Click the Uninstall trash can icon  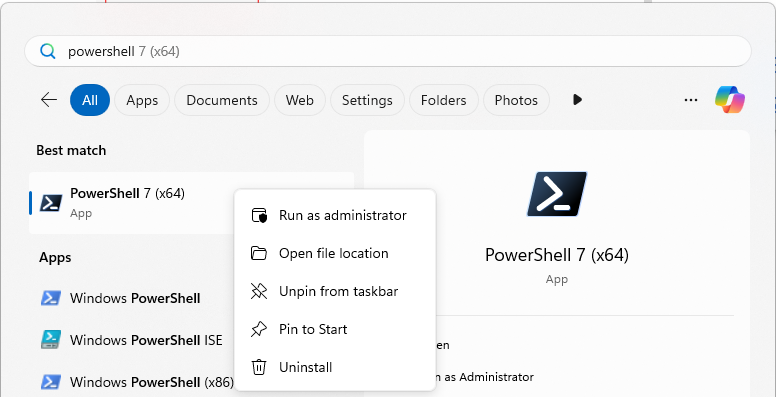pyautogui.click(x=259, y=367)
